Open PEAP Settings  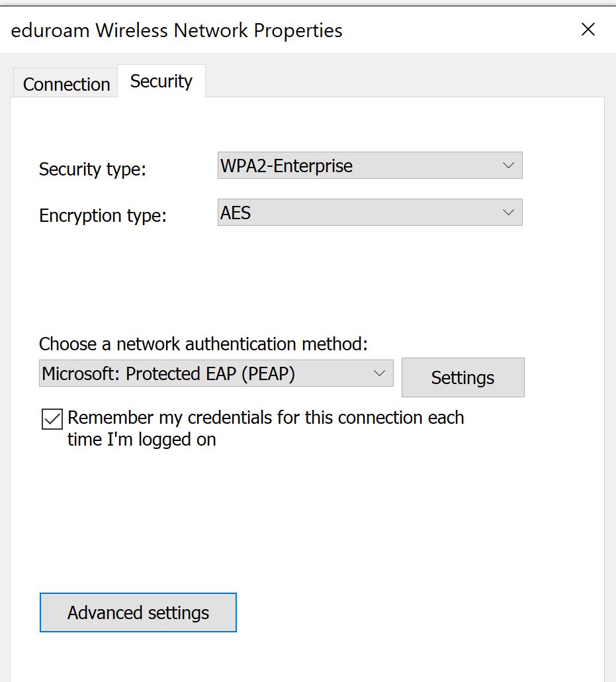pyautogui.click(x=462, y=377)
